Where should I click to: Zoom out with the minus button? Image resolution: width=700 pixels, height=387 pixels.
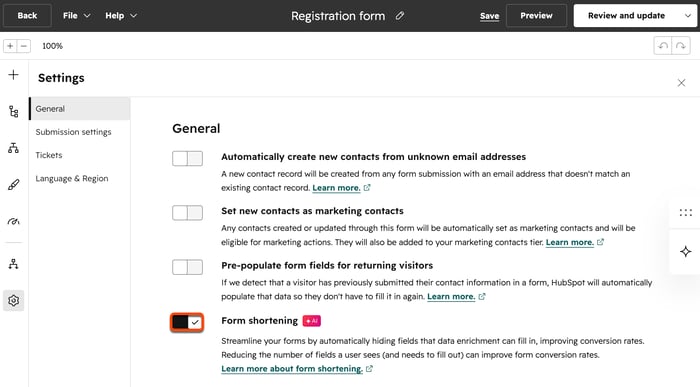pos(24,46)
